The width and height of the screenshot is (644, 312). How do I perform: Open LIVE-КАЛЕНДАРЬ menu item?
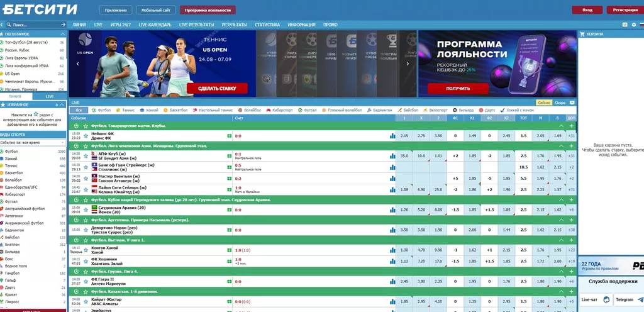click(x=155, y=25)
